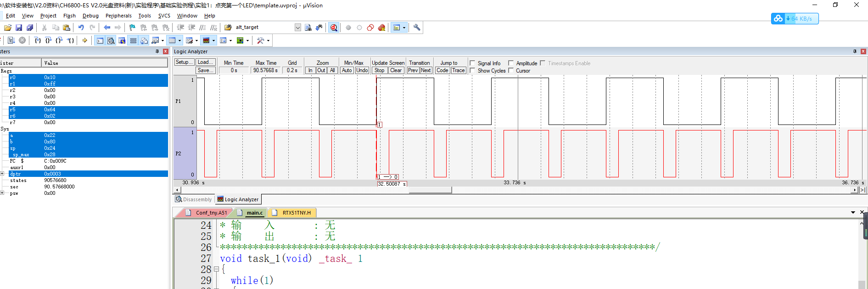868x289 pixels.
Task: Toggle the Call Stack Window icon
Action: 144,40
